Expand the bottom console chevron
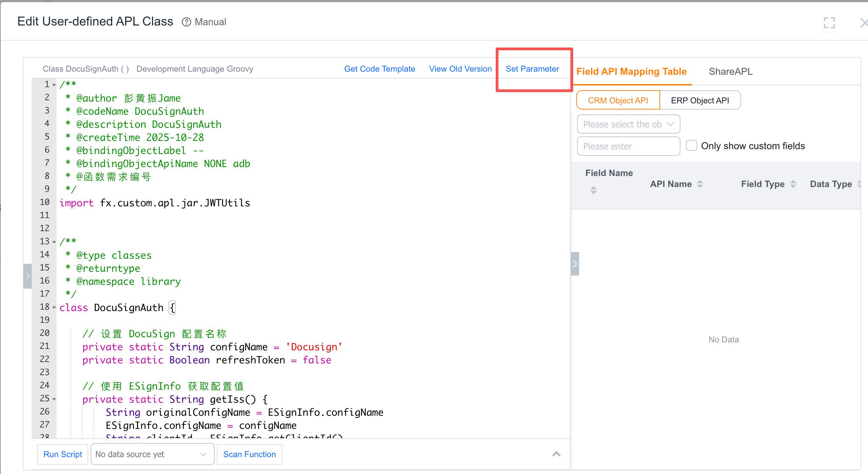The height and width of the screenshot is (474, 868). click(556, 454)
